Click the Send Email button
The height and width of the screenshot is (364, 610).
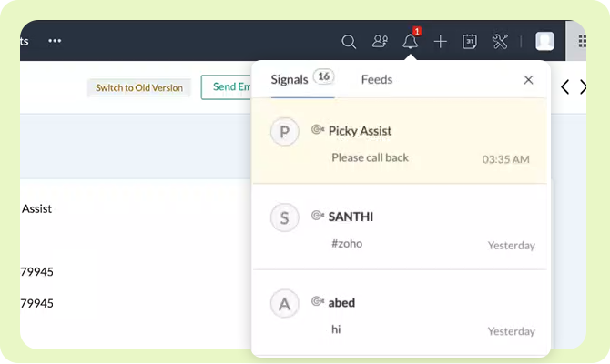[x=227, y=87]
